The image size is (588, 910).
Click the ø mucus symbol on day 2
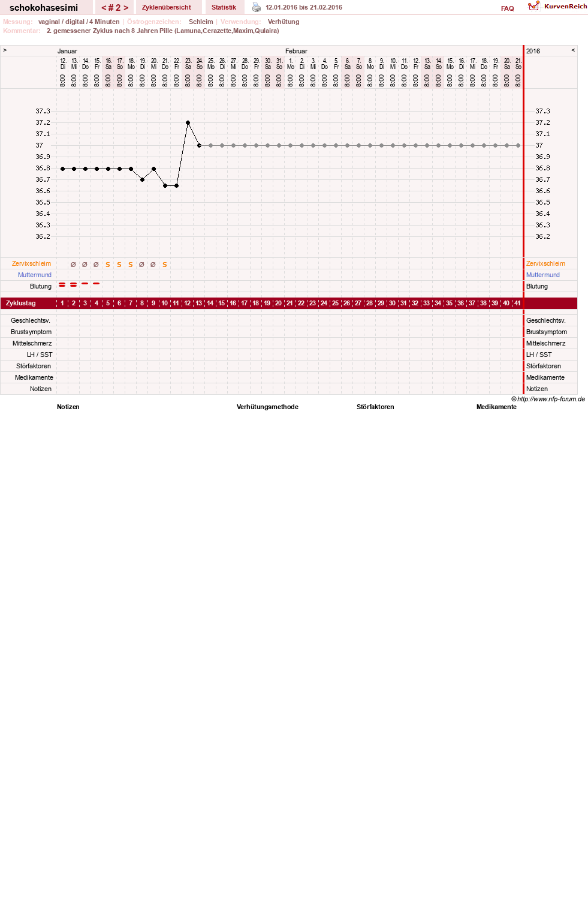click(x=74, y=265)
